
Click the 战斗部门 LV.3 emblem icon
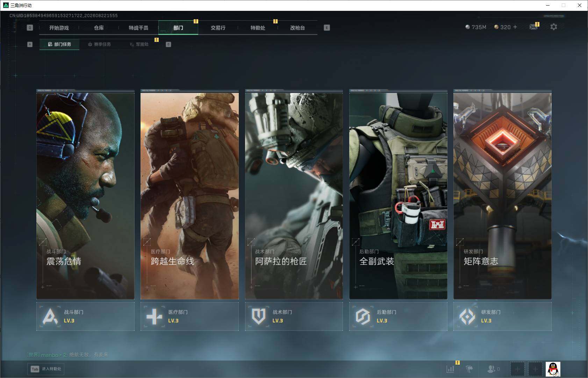click(x=50, y=317)
